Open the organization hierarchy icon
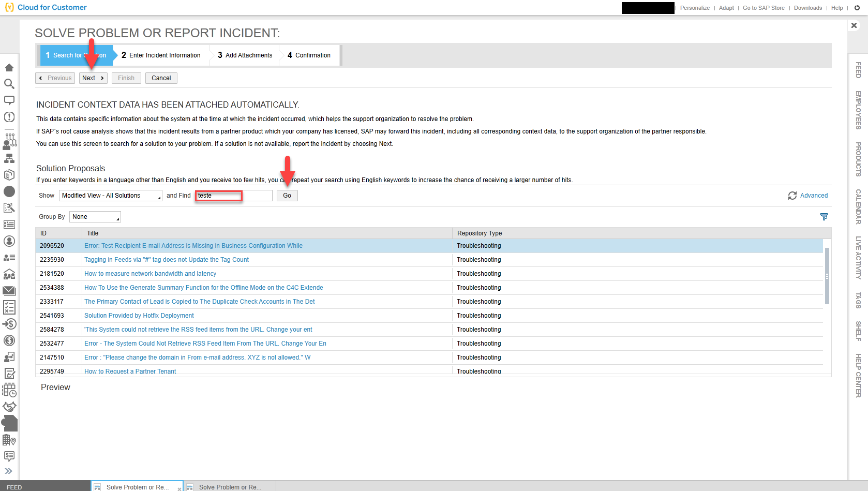Screen dimensions: 868x491 tap(9, 158)
